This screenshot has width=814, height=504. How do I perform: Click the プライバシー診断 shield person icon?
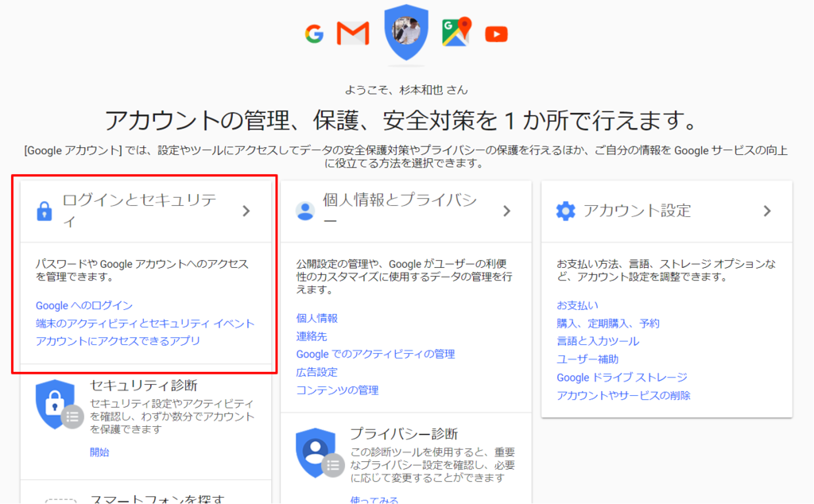(320, 453)
